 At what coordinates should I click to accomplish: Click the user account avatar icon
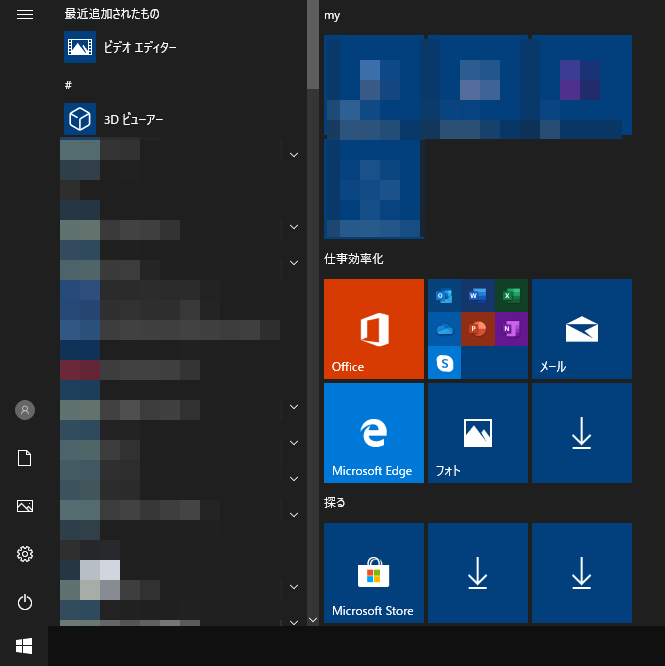pyautogui.click(x=25, y=410)
